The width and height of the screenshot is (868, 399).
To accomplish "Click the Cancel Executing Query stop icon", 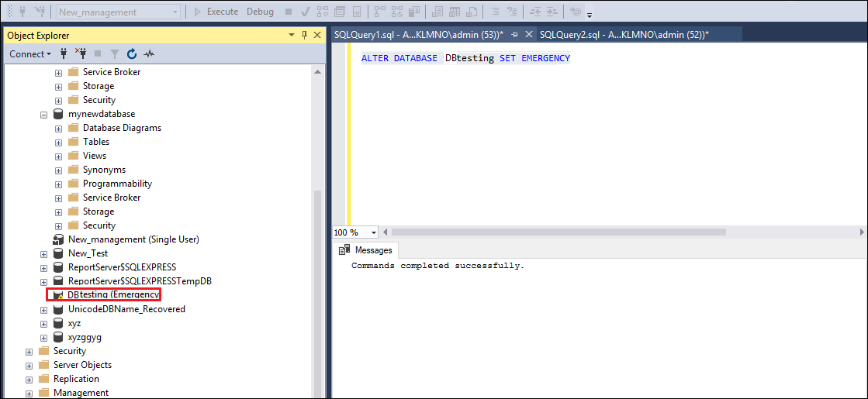I will [289, 12].
